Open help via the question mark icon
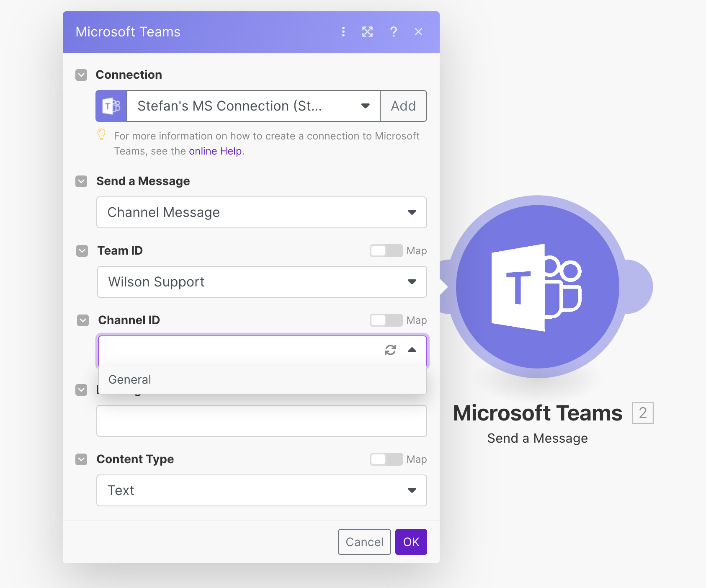The width and height of the screenshot is (706, 588). (x=394, y=32)
